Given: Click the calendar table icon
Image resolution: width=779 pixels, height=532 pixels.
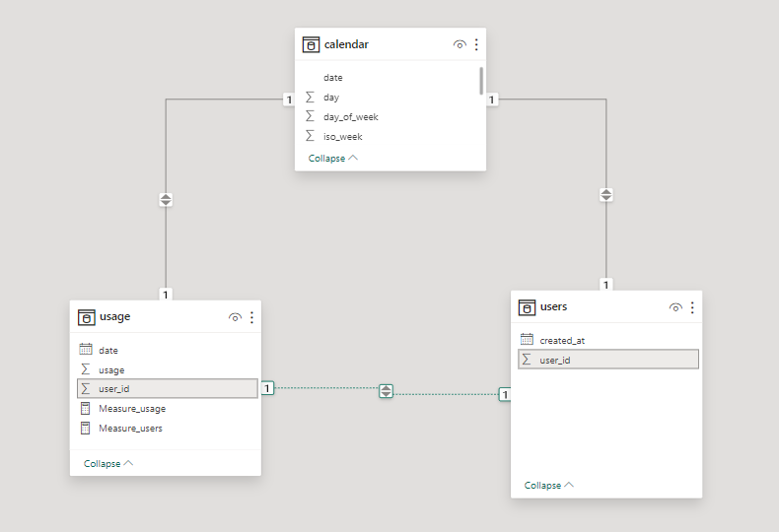Looking at the screenshot, I should (x=311, y=44).
